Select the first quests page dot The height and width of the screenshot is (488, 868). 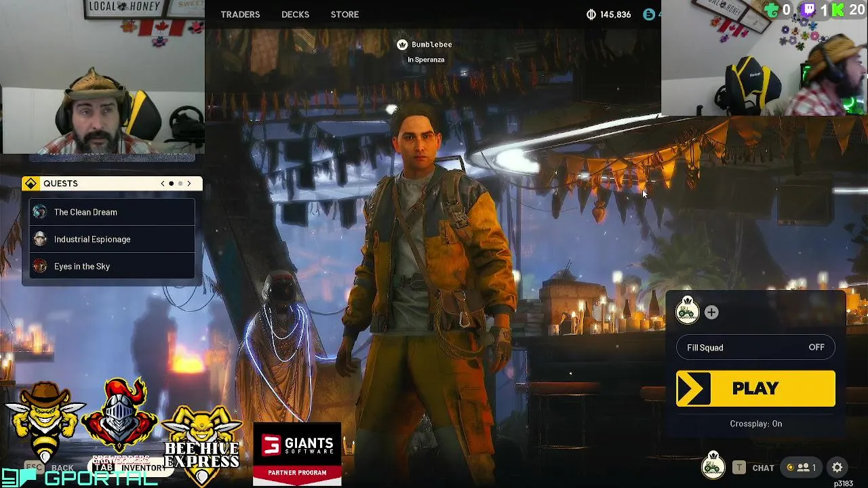[171, 184]
